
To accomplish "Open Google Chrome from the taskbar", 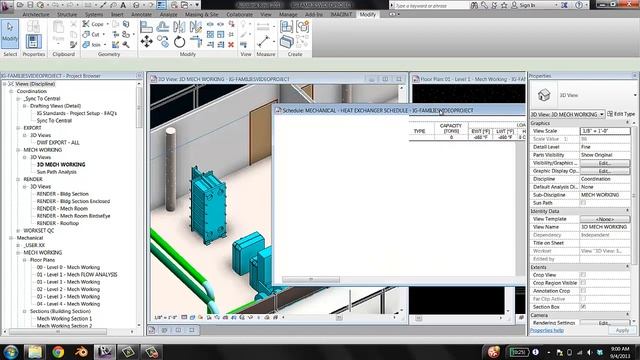I will tap(58, 352).
